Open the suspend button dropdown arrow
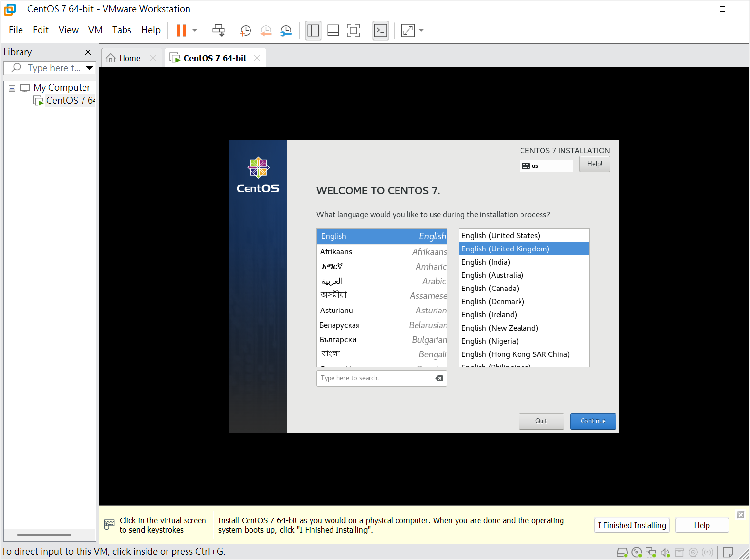This screenshot has height=560, width=750. point(194,30)
